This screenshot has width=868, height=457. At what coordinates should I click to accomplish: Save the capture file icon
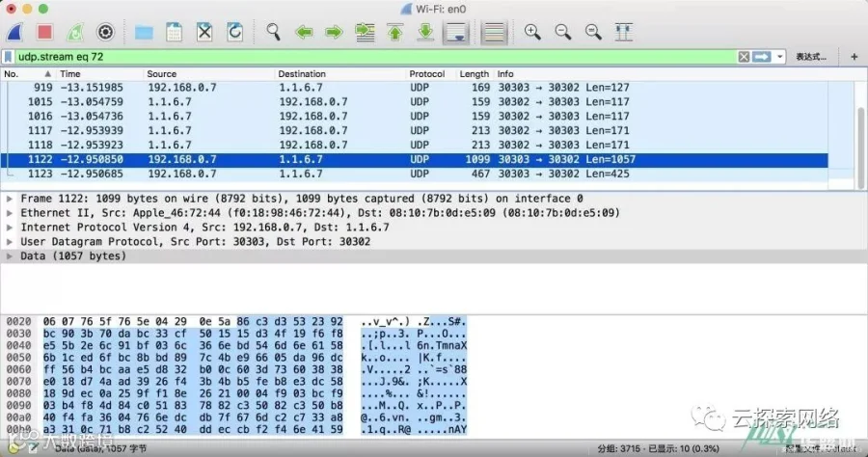(174, 32)
